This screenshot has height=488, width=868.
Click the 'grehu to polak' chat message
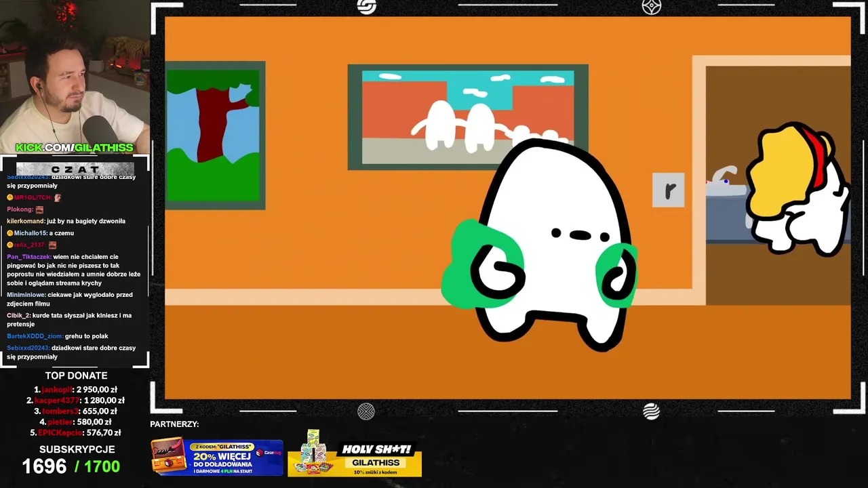click(x=87, y=336)
